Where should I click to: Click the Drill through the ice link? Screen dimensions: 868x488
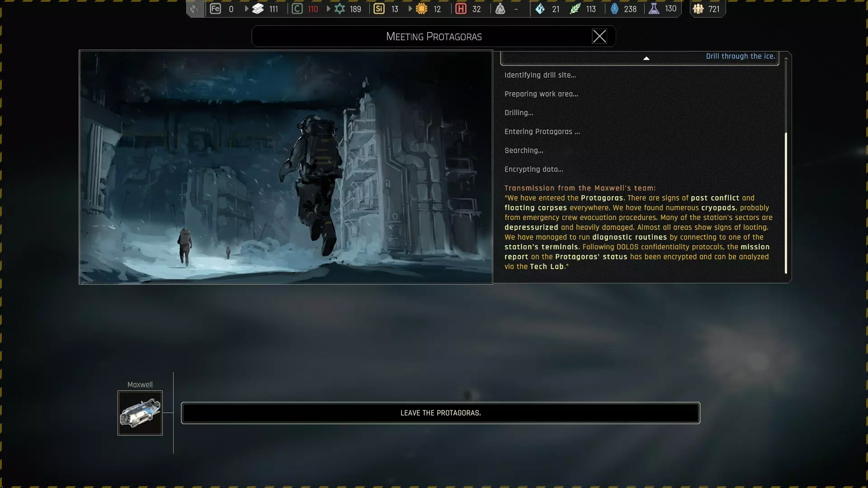740,56
